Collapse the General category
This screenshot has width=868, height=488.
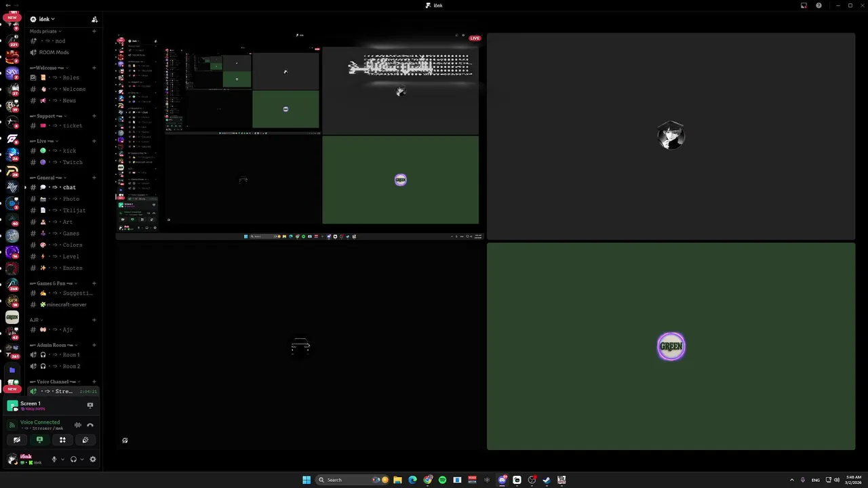[47, 178]
